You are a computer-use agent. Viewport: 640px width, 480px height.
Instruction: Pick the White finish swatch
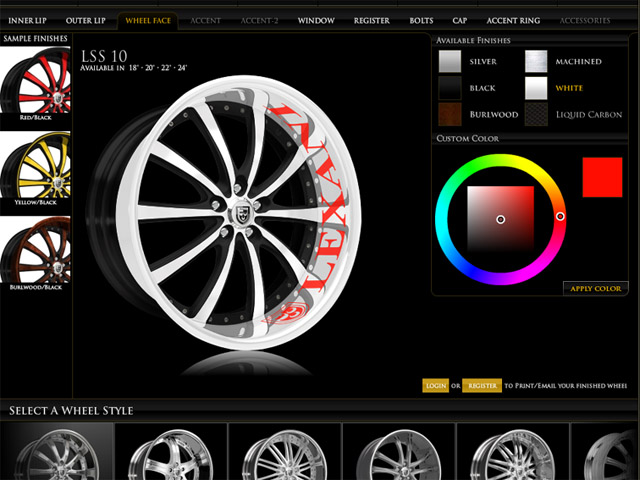[x=536, y=88]
